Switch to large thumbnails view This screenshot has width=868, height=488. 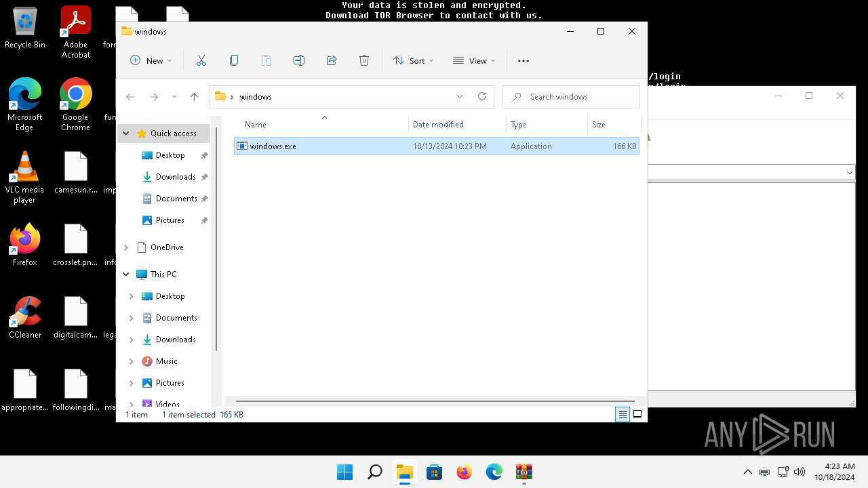coord(637,415)
